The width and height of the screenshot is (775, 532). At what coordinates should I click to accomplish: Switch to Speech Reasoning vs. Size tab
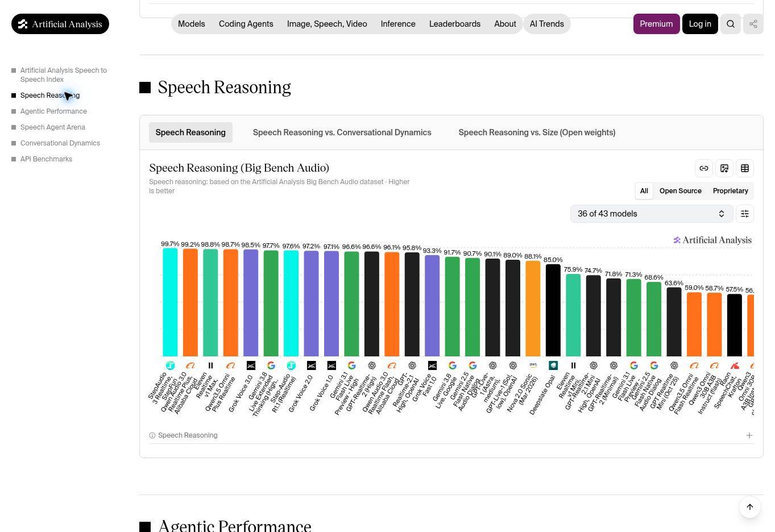(537, 132)
